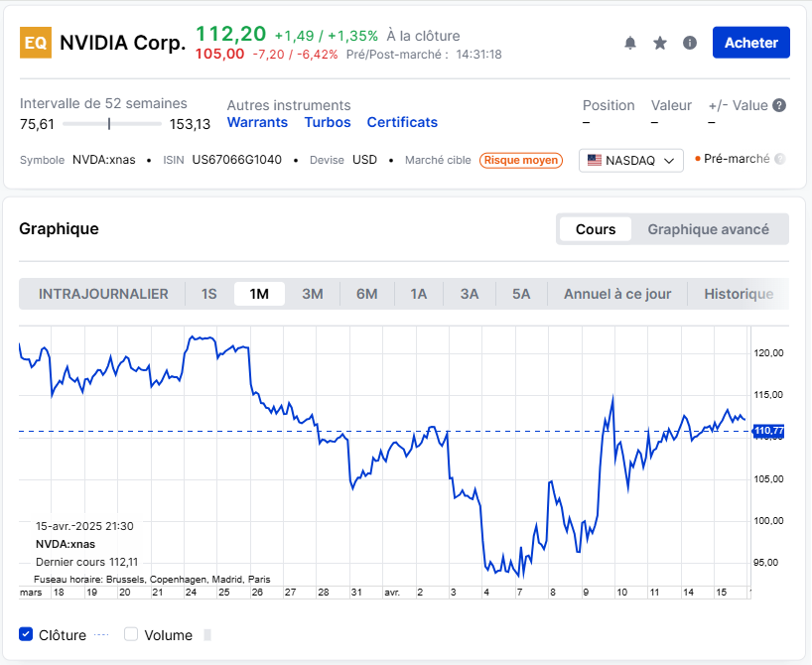Click the help icon beside +/- Value
The image size is (812, 665).
779,105
